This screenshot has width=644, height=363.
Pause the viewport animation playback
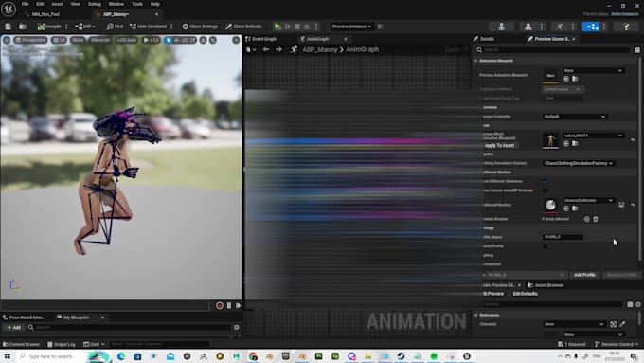click(229, 305)
